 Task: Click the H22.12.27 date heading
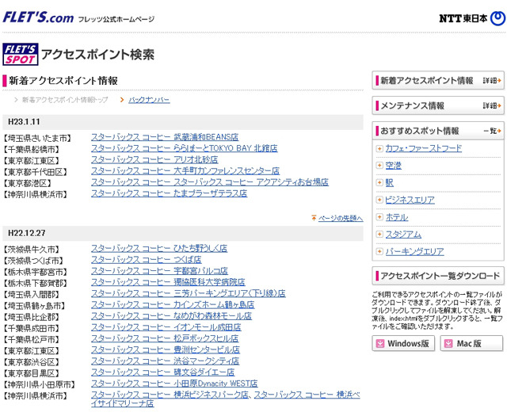point(26,233)
